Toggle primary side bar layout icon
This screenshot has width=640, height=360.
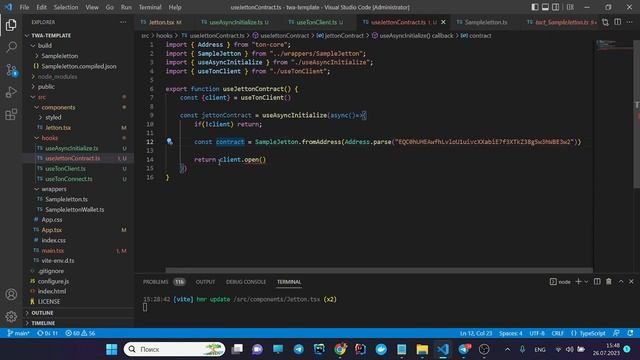[535, 7]
